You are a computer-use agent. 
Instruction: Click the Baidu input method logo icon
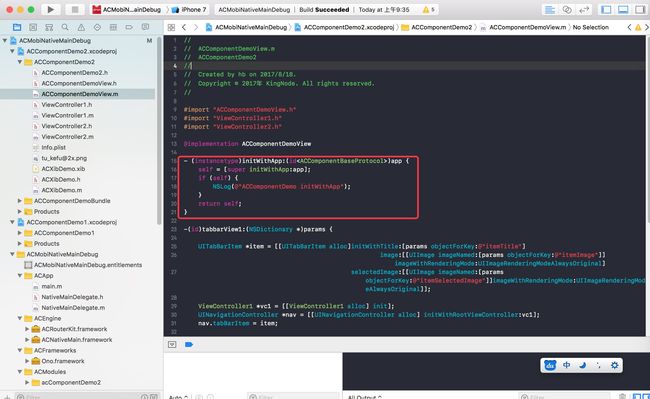[550, 365]
